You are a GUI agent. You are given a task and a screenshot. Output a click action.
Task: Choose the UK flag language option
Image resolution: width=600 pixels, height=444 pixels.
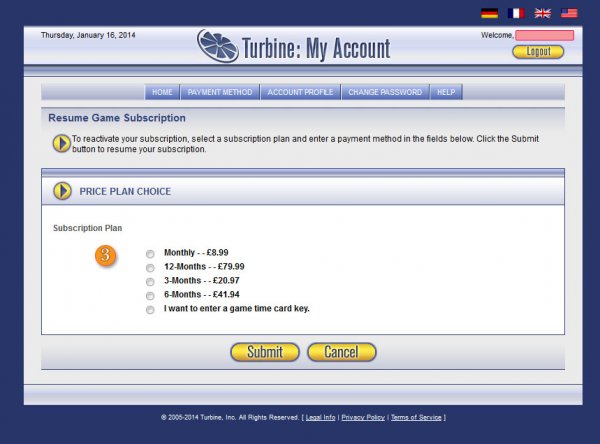543,13
